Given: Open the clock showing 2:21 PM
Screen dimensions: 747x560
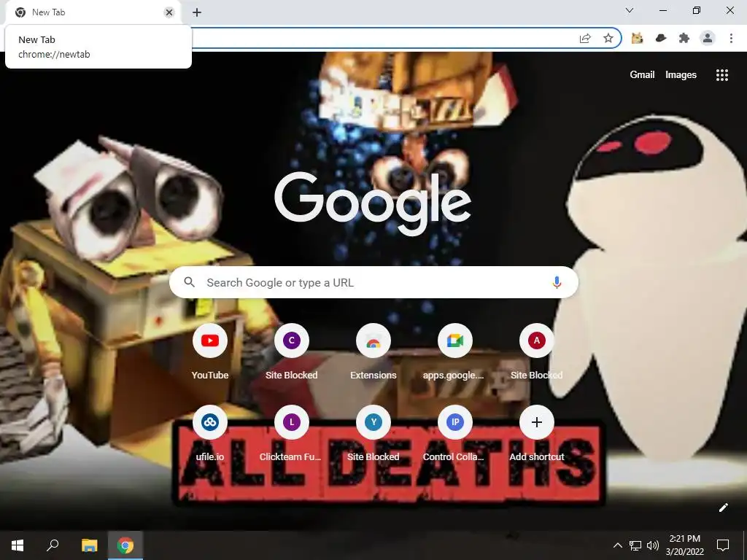Looking at the screenshot, I should coord(684,545).
